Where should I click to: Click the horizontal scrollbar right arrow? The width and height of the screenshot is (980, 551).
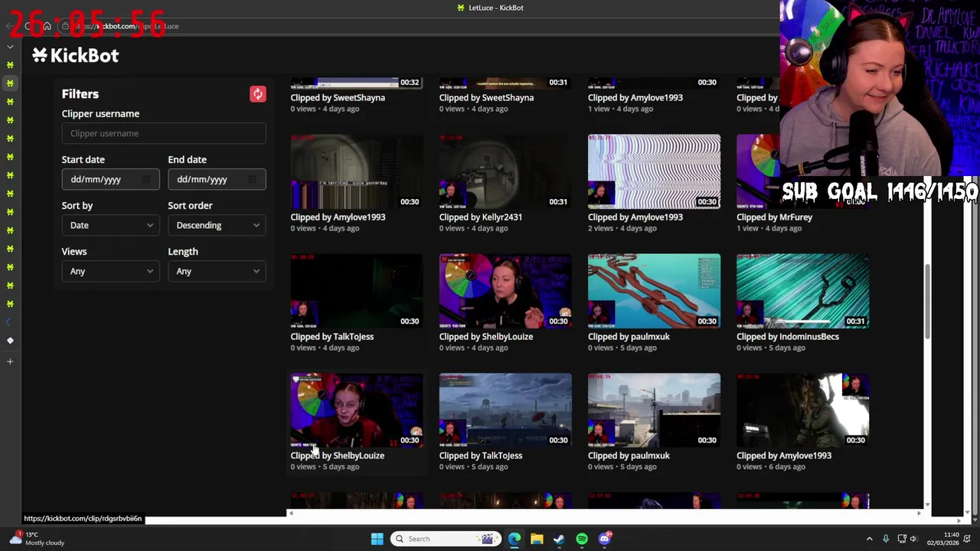coord(920,513)
